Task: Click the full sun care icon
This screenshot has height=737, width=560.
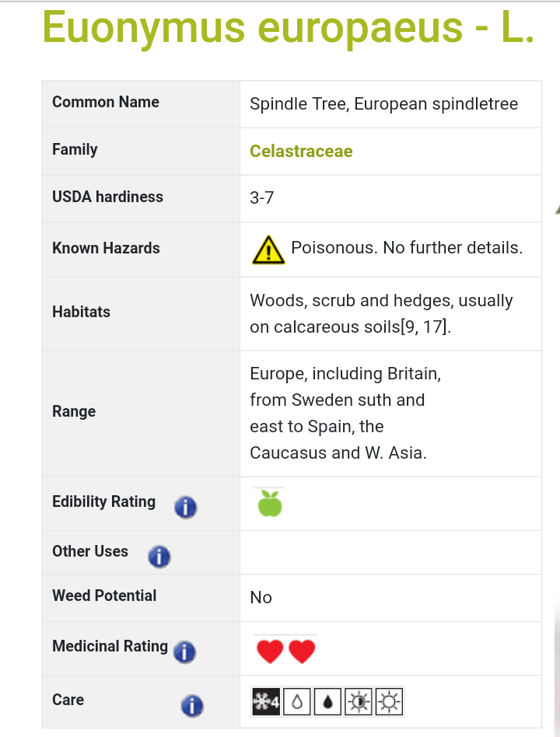Action: click(x=390, y=702)
